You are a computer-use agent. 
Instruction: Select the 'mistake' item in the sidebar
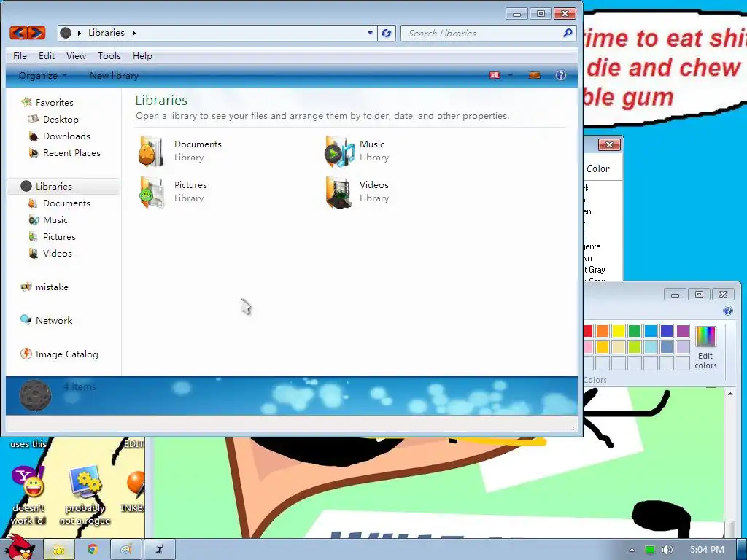coord(52,287)
